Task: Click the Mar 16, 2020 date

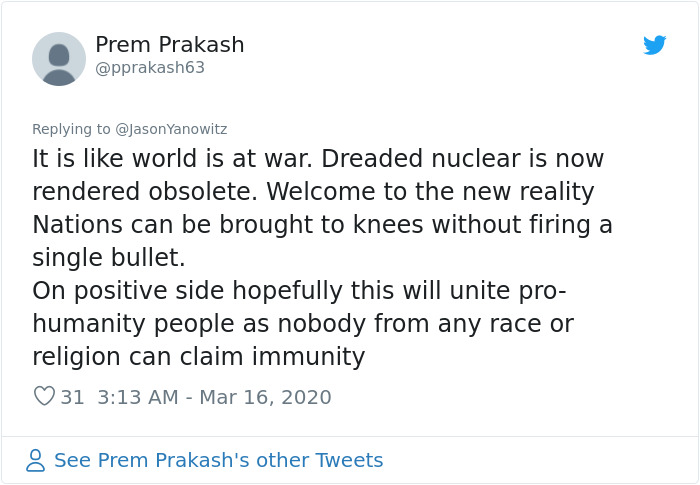Action: [265, 397]
